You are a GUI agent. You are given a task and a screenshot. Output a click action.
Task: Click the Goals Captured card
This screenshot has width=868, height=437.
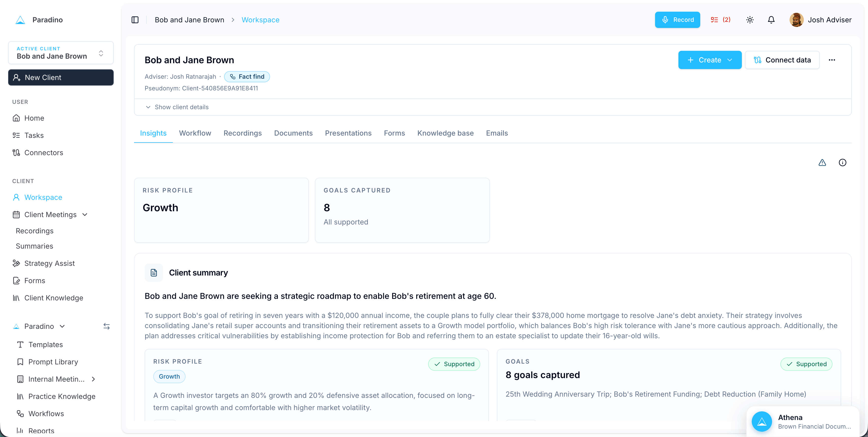402,211
